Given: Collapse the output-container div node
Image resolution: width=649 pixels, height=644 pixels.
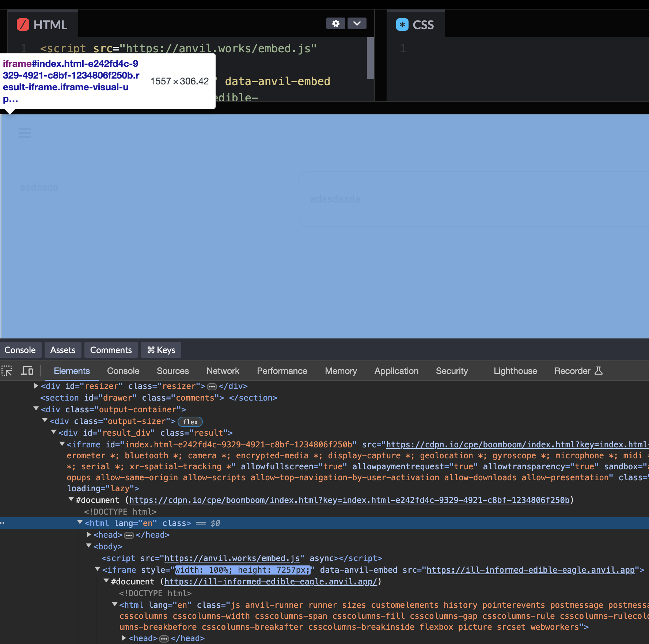Looking at the screenshot, I should (36, 409).
